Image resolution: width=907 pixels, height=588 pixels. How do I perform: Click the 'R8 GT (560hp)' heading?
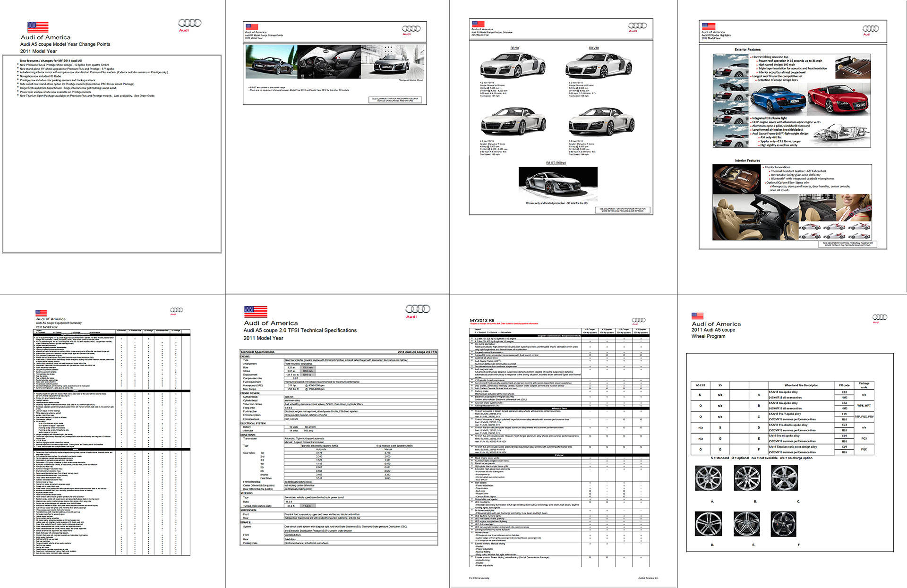pos(556,163)
